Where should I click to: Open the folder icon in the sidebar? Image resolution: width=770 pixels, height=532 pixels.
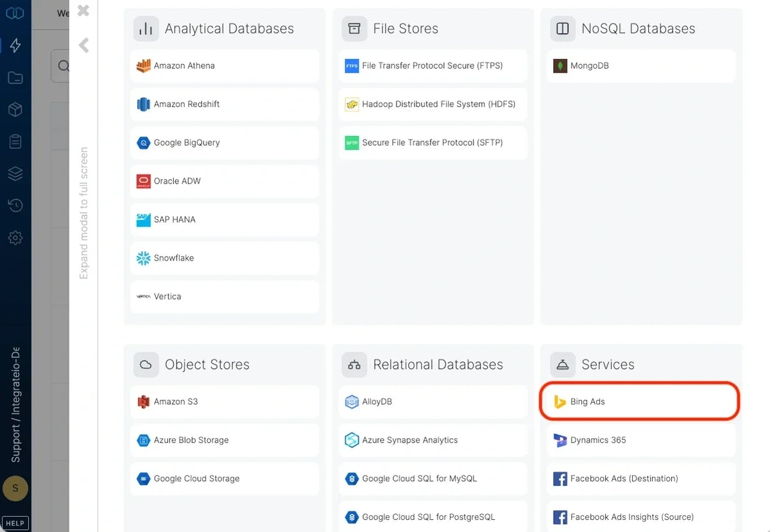15,77
